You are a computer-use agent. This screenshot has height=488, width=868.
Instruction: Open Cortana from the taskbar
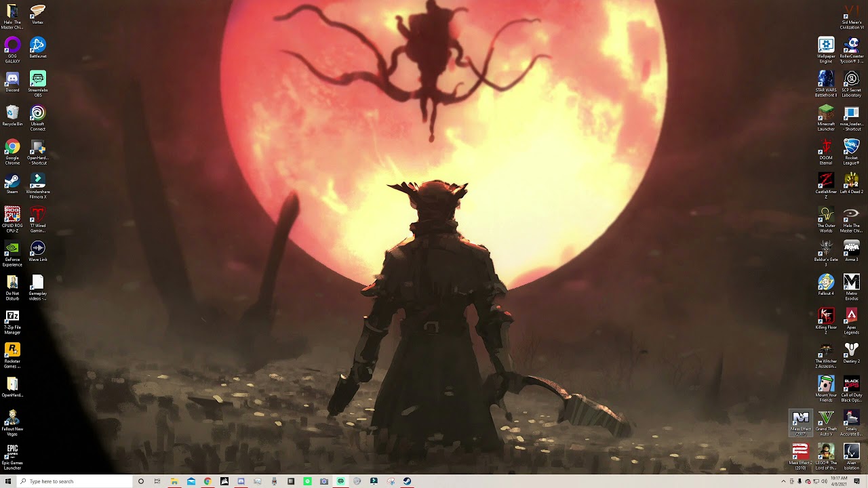point(141,481)
